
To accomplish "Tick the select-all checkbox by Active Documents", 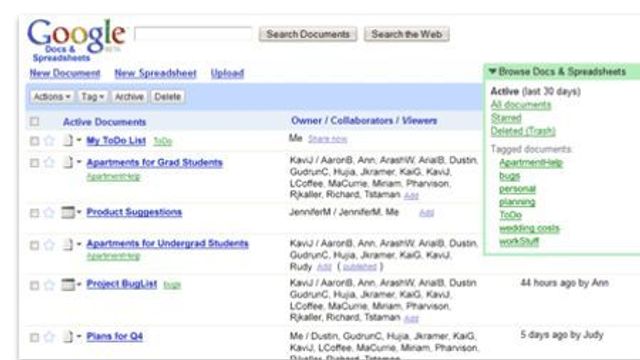I will click(35, 122).
